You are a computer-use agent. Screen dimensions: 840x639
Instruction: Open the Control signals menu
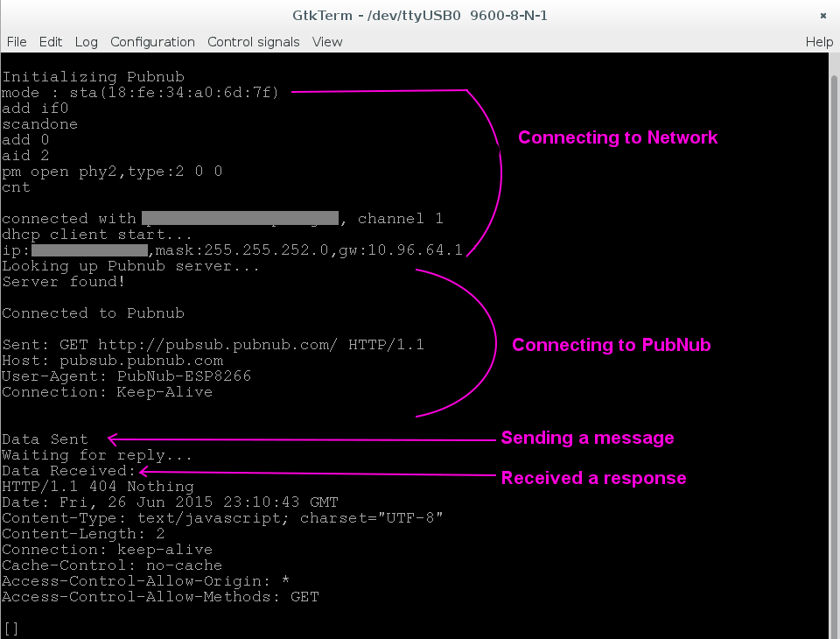click(254, 42)
